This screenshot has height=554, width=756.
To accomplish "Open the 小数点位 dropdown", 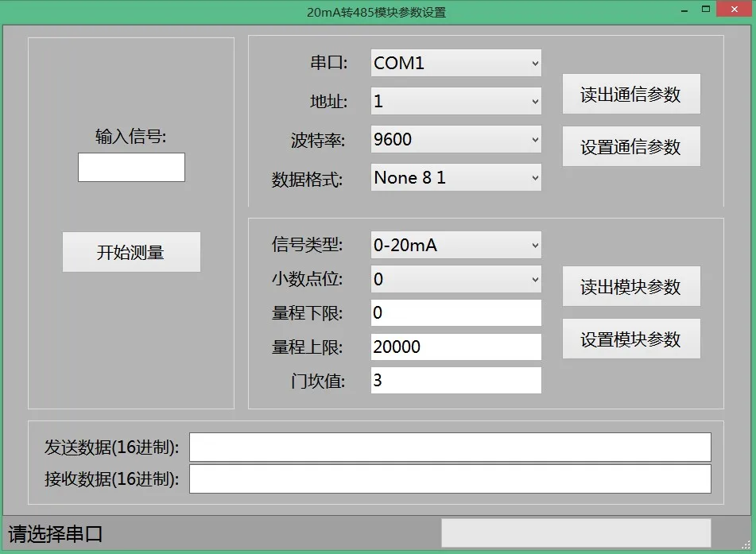I will pyautogui.click(x=456, y=279).
